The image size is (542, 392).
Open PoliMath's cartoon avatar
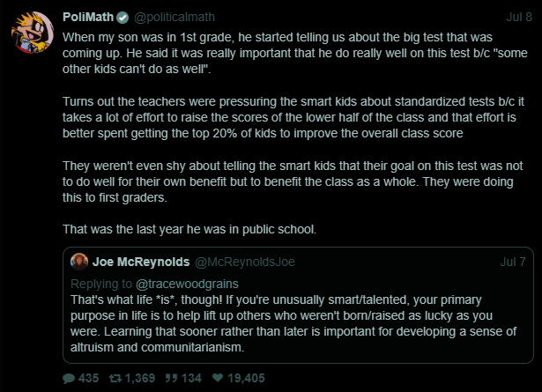[32, 32]
